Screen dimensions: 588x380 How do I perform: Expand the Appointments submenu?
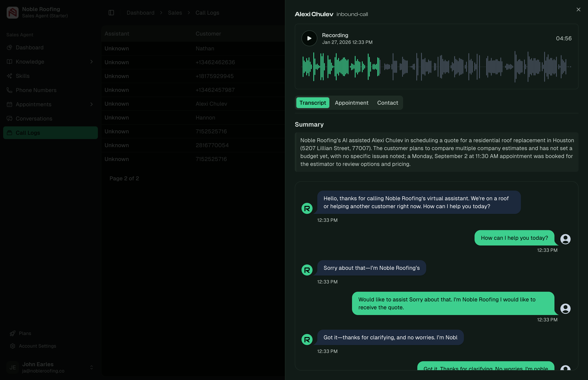pyautogui.click(x=92, y=104)
